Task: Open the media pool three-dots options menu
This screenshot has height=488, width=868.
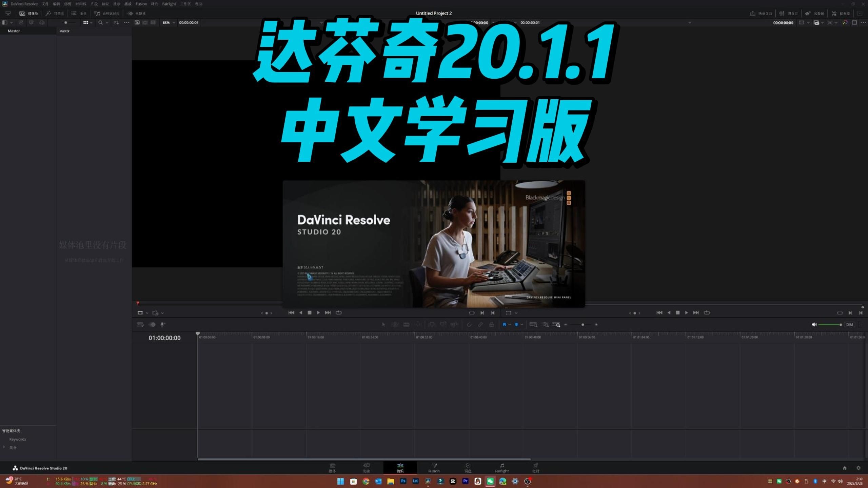Action: coord(126,22)
